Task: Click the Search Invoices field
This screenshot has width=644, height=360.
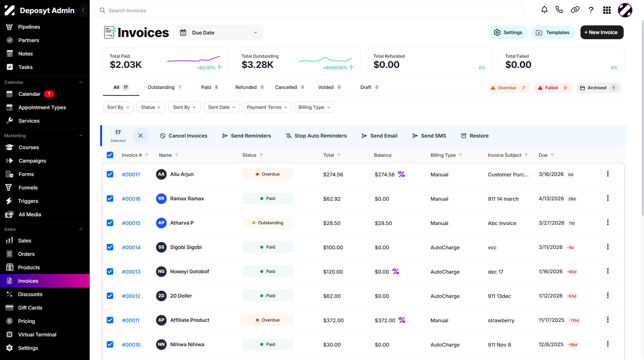Action: click(309, 11)
